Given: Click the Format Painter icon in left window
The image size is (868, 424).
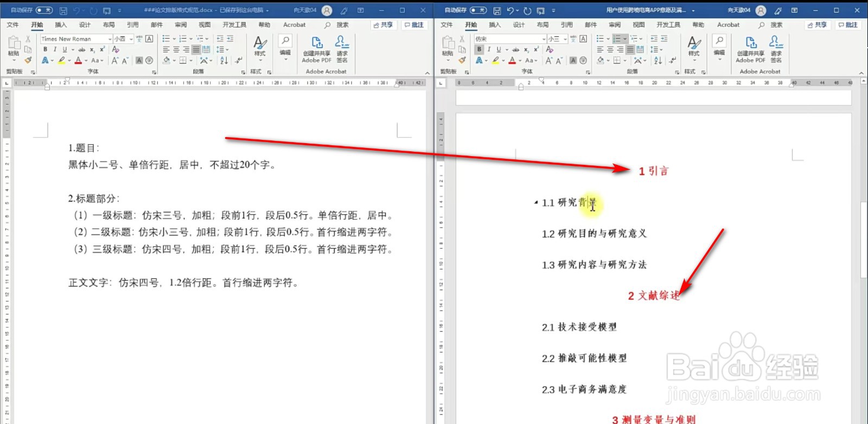Looking at the screenshot, I should [x=28, y=60].
